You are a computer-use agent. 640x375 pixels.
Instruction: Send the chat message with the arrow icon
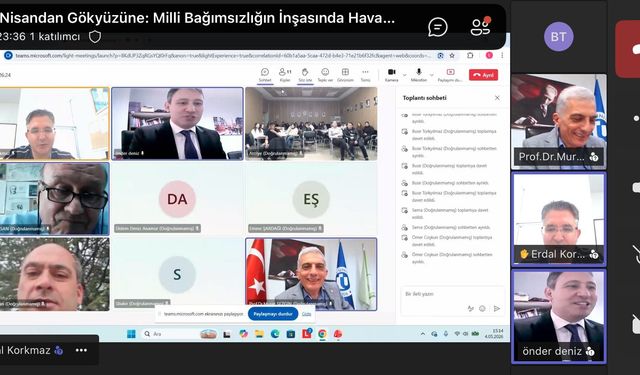click(x=497, y=308)
